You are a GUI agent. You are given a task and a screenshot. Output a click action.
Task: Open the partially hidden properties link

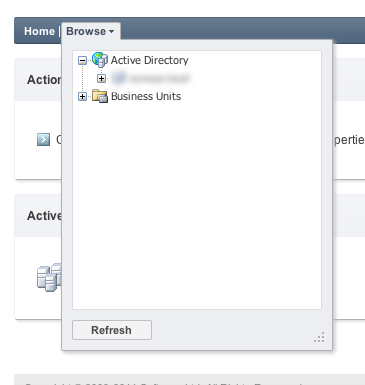(349, 140)
